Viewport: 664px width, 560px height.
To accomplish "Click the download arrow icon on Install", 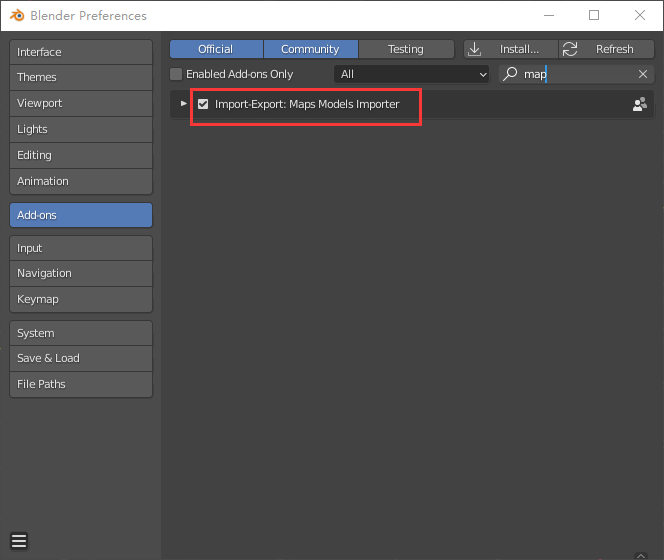I will (x=475, y=49).
